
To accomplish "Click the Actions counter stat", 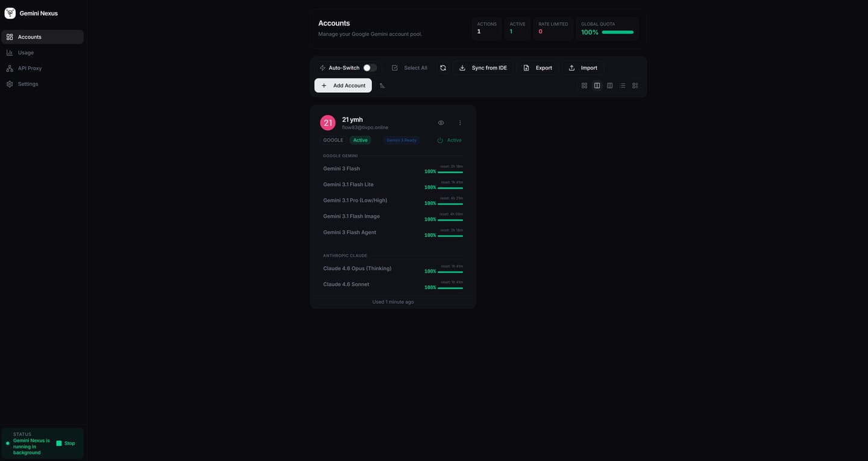I will click(487, 28).
